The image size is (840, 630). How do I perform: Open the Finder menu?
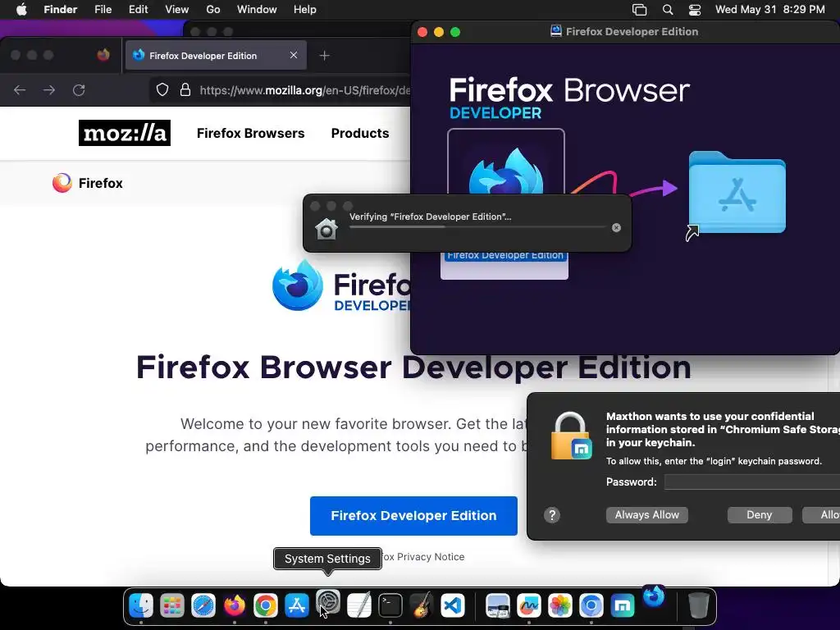coord(61,10)
